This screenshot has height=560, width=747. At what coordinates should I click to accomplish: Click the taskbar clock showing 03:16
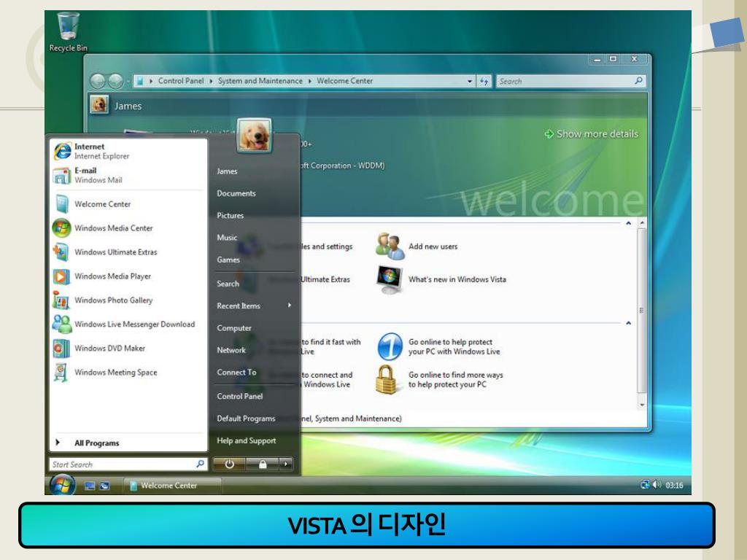674,485
